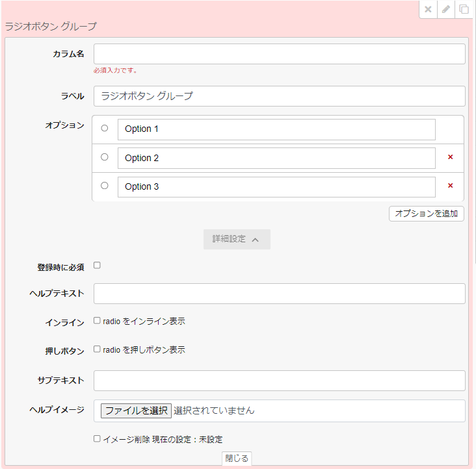Click the オプションを追加 button

pos(426,214)
